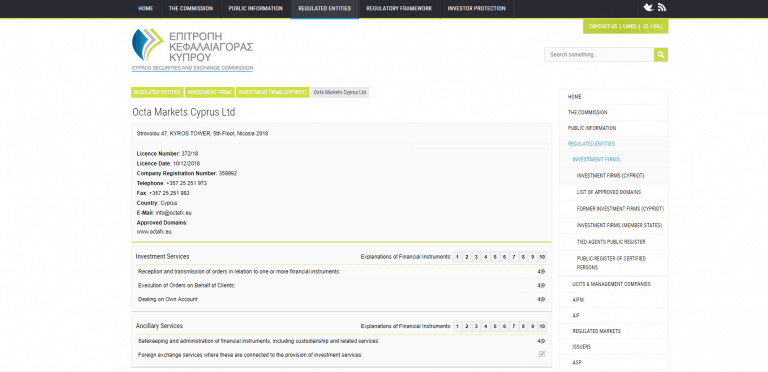Viewport: 768px width, 372px height.
Task: Click INVESTMENT FIRMS (CYPRIOT) breadcrumb
Action: [x=272, y=92]
